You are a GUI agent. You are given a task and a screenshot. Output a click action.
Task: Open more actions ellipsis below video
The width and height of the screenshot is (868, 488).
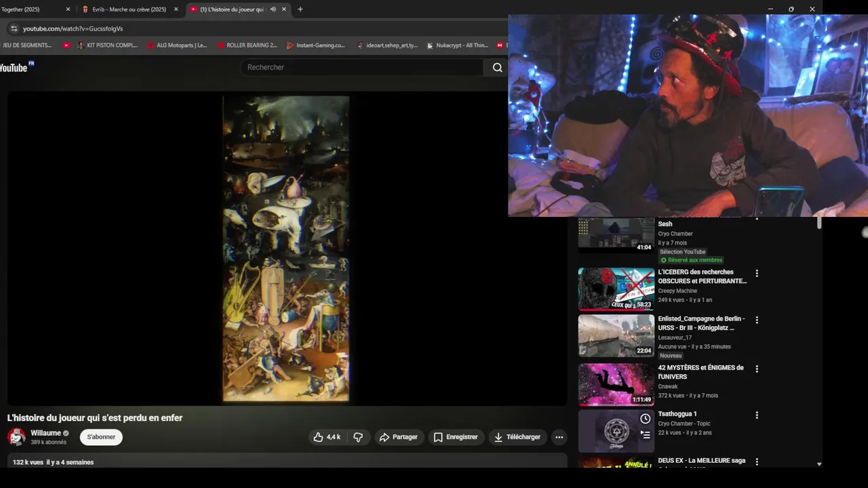(559, 437)
